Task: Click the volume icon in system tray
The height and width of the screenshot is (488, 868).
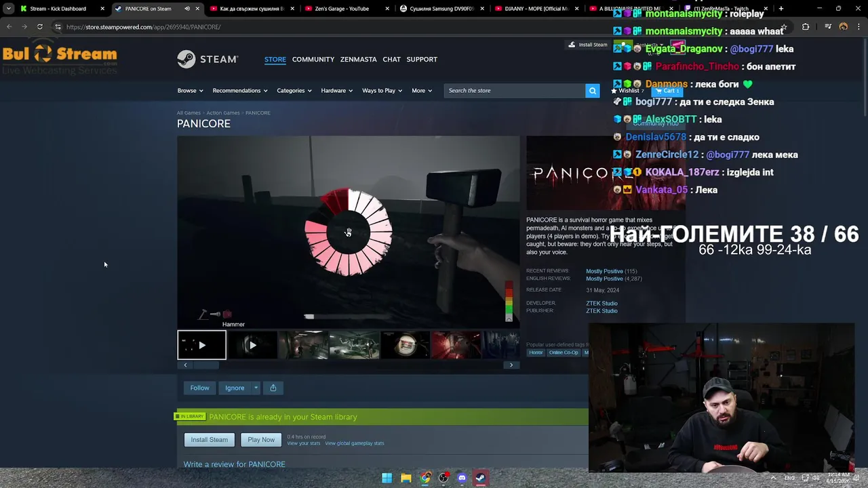Action: point(816,478)
